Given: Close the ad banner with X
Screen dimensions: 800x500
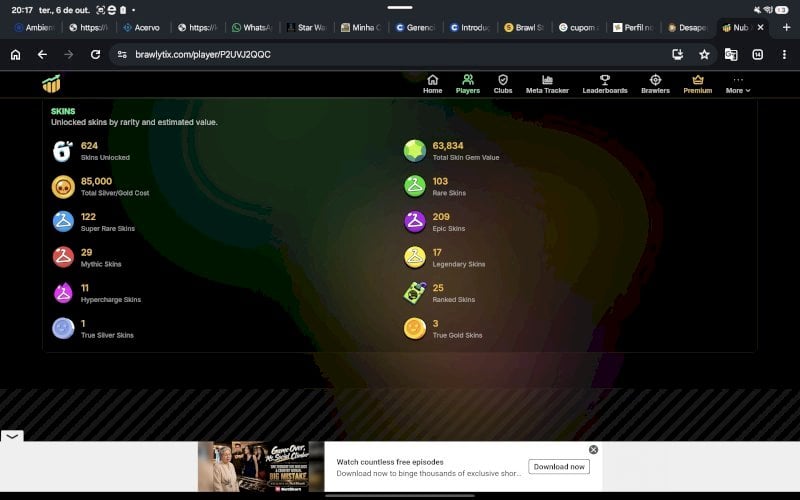Looking at the screenshot, I should [x=593, y=450].
